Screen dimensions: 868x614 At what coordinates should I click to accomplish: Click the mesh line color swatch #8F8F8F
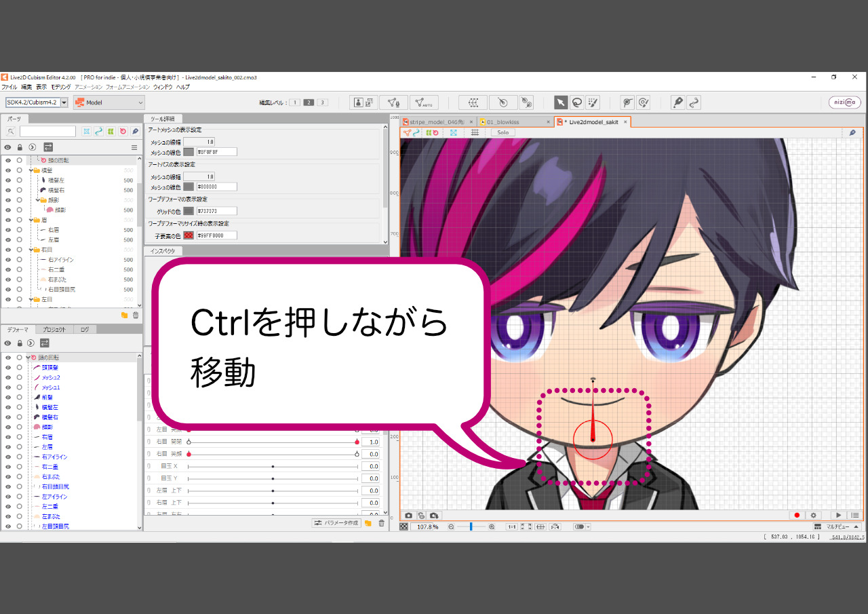pos(189,152)
